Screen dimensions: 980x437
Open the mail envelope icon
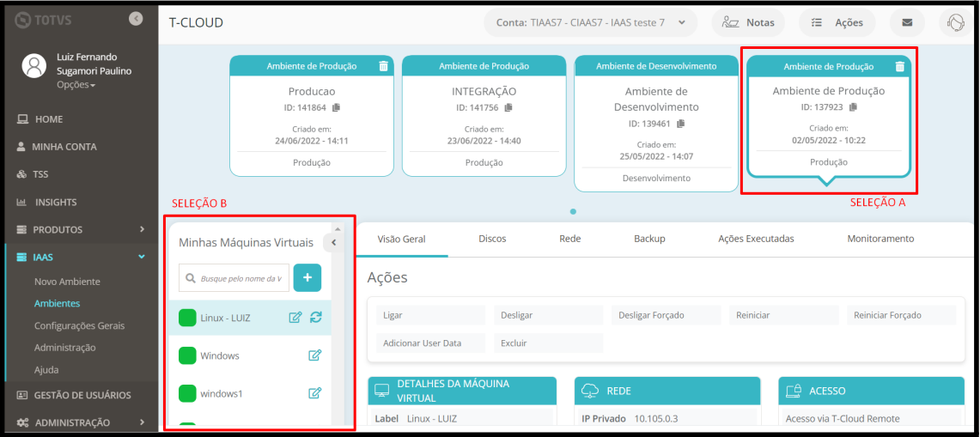pos(908,22)
